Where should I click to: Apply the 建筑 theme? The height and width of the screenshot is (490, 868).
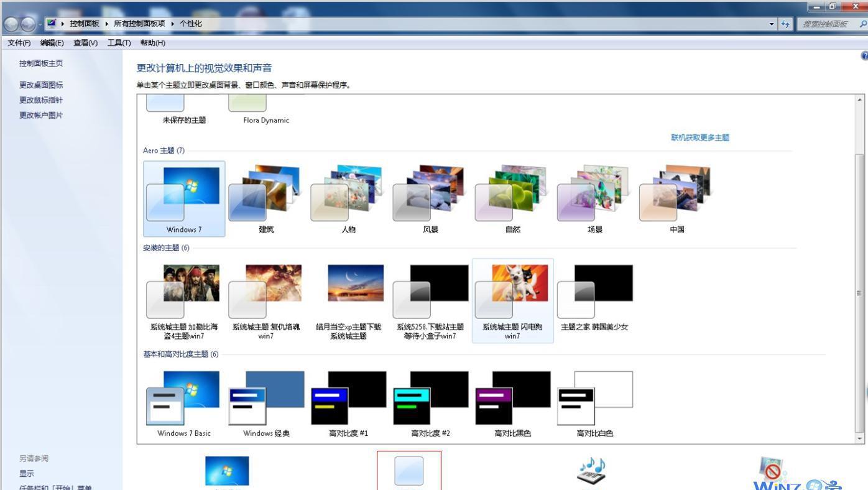(x=266, y=199)
